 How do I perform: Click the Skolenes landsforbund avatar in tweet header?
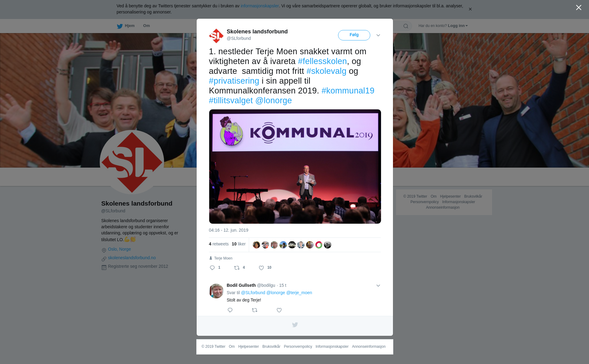tap(216, 36)
